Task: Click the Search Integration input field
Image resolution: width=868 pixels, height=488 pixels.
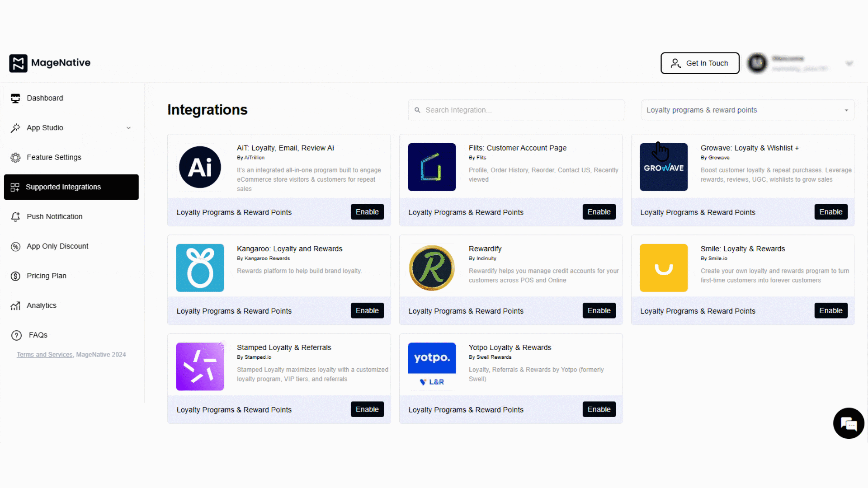Action: point(515,110)
